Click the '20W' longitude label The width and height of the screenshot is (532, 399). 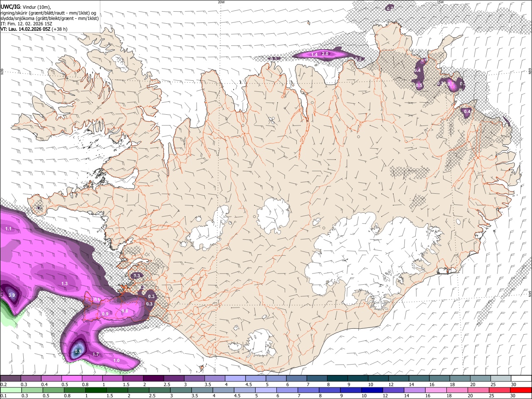click(x=221, y=2)
